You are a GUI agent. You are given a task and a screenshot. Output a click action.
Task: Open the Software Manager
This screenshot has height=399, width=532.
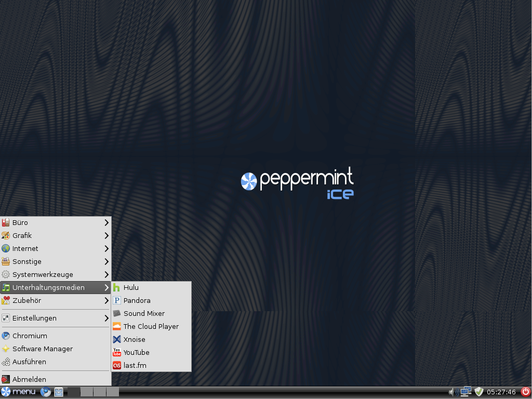(x=42, y=349)
